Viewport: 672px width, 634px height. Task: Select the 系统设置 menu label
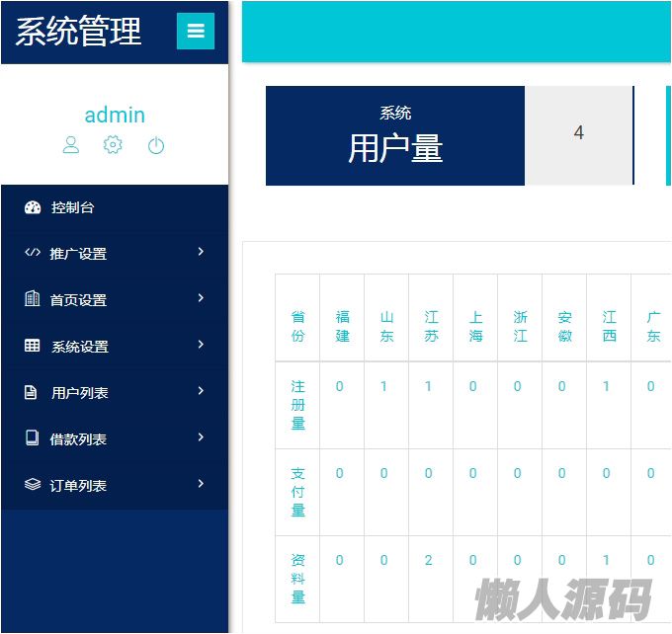point(80,347)
